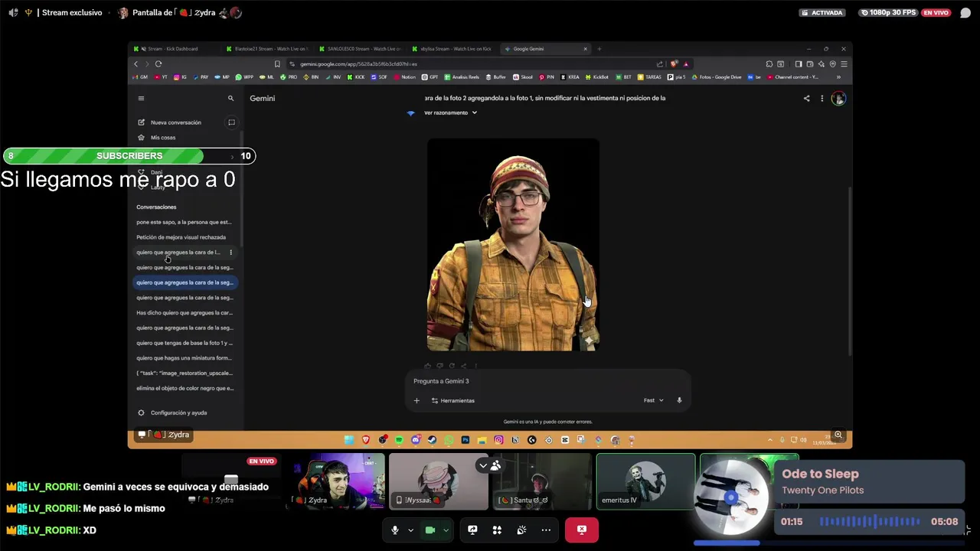This screenshot has height=551, width=980.
Task: Expand the shared taskbar hidden icons arrow
Action: pos(769,440)
